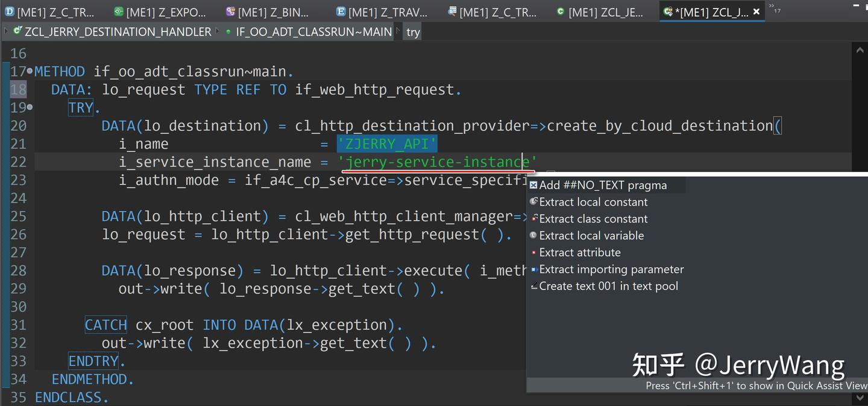The width and height of the screenshot is (868, 406).
Task: Click the editor scrollbar up arrow
Action: coord(860,51)
